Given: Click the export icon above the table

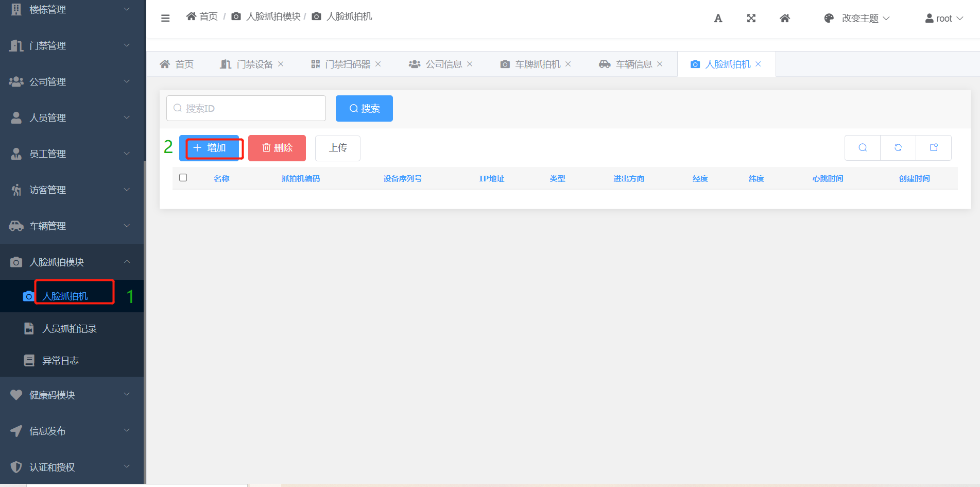Looking at the screenshot, I should tap(934, 148).
